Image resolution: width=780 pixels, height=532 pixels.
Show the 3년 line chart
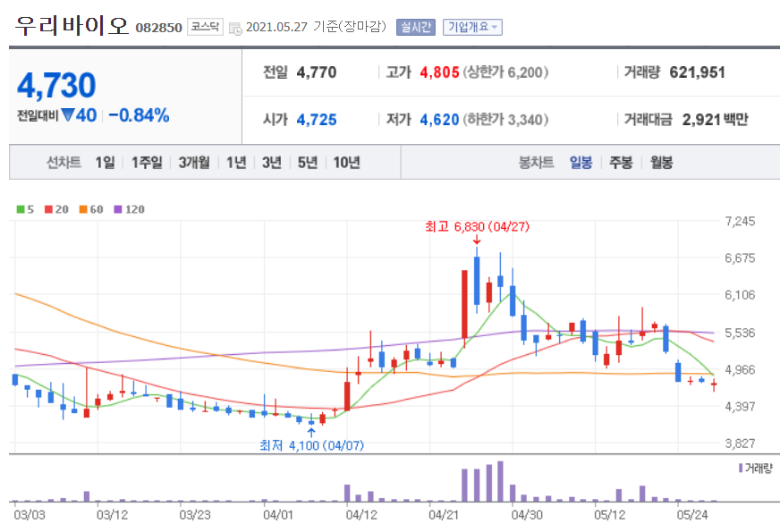pyautogui.click(x=272, y=162)
